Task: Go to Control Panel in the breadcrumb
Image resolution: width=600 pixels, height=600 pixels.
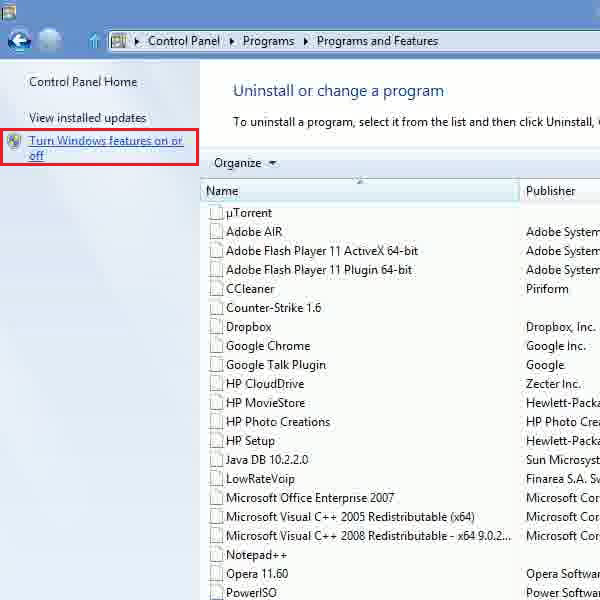Action: (x=184, y=41)
